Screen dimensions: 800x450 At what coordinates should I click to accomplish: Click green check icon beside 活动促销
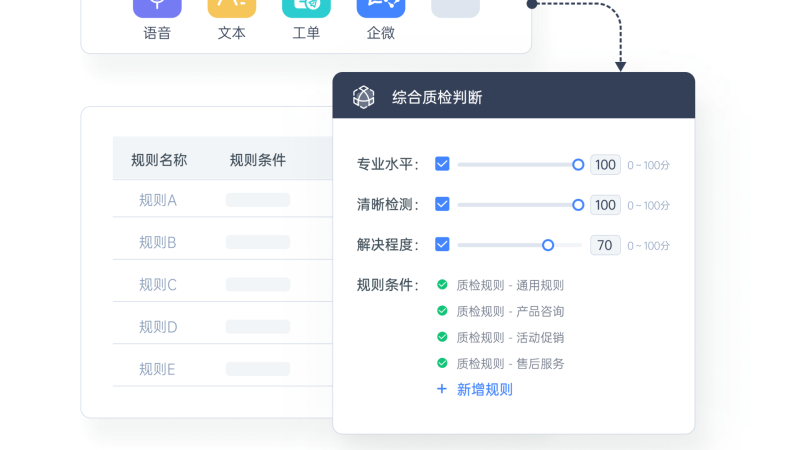tap(442, 337)
